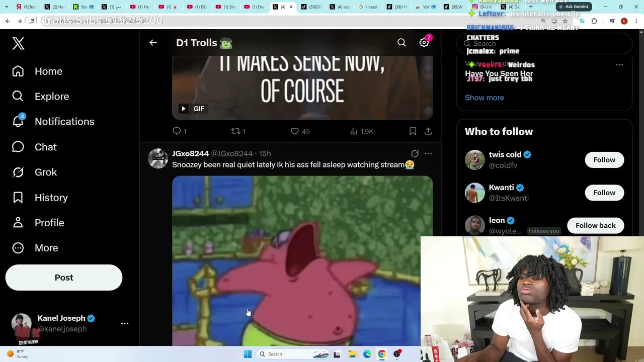
Task: Reply to the GIF post with 1 comment
Action: click(180, 131)
